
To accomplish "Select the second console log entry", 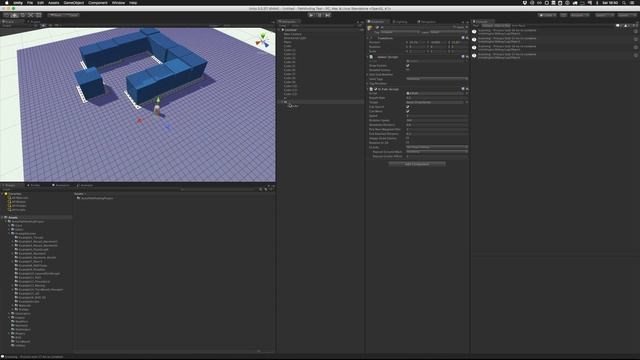I will [x=555, y=40].
